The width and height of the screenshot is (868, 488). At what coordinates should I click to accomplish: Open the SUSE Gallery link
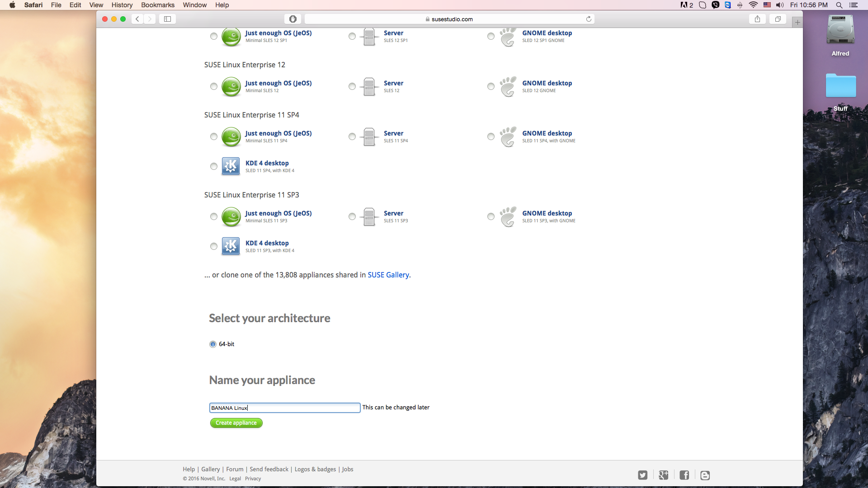click(x=388, y=275)
